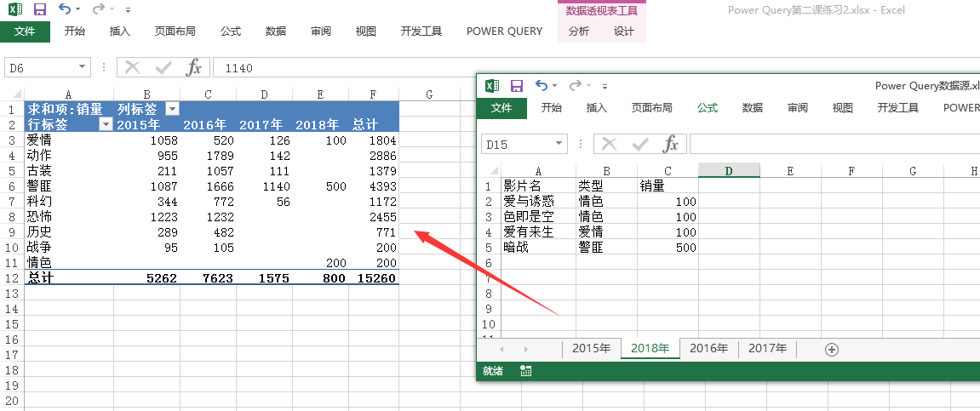Screen dimensions: 980x411
Task: Open 数据 tab in data source window
Action: click(x=753, y=108)
